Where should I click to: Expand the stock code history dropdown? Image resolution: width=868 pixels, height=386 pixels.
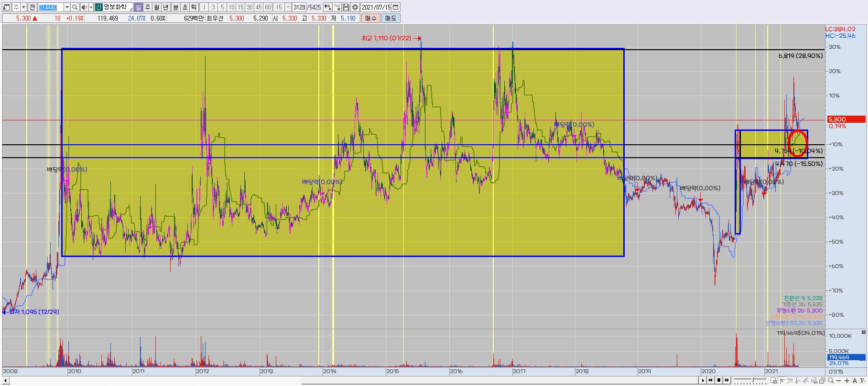tap(67, 7)
